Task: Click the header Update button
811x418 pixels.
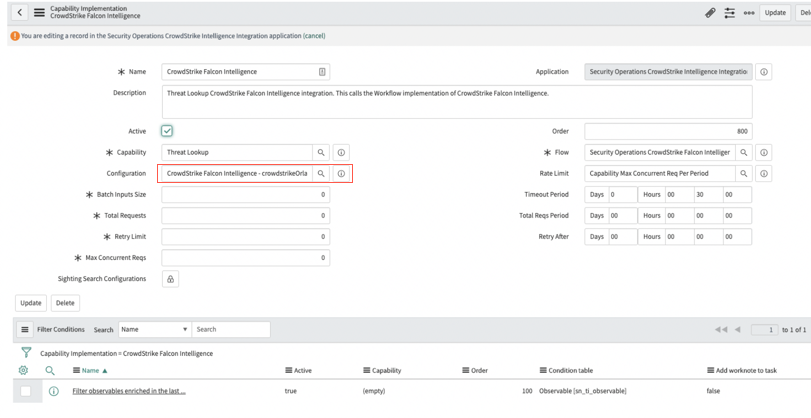Action: [x=775, y=13]
